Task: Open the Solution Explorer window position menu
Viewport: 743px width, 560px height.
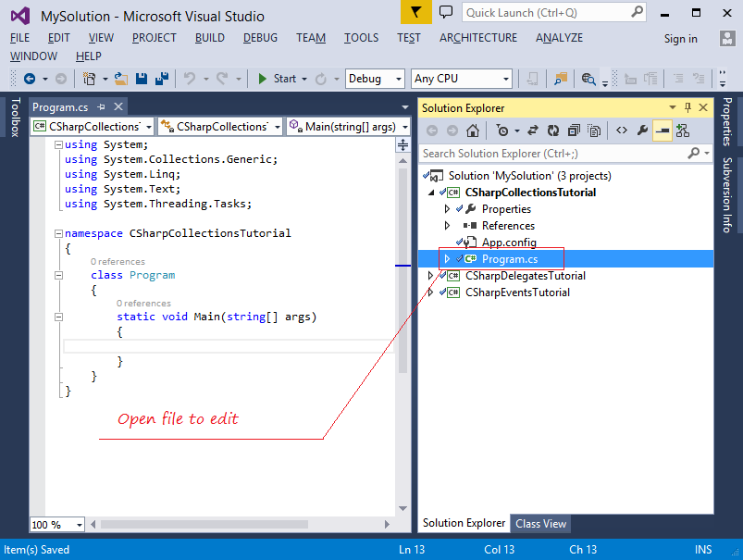Action: click(673, 107)
